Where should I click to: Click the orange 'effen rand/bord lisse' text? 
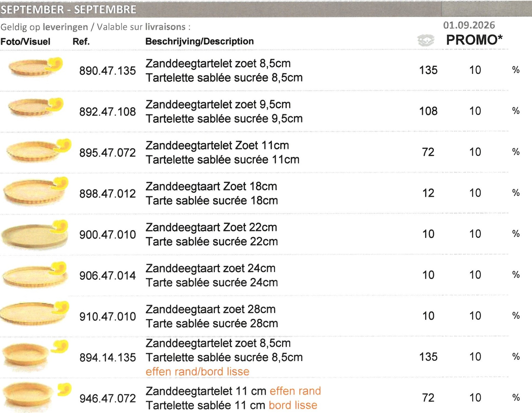pos(197,372)
